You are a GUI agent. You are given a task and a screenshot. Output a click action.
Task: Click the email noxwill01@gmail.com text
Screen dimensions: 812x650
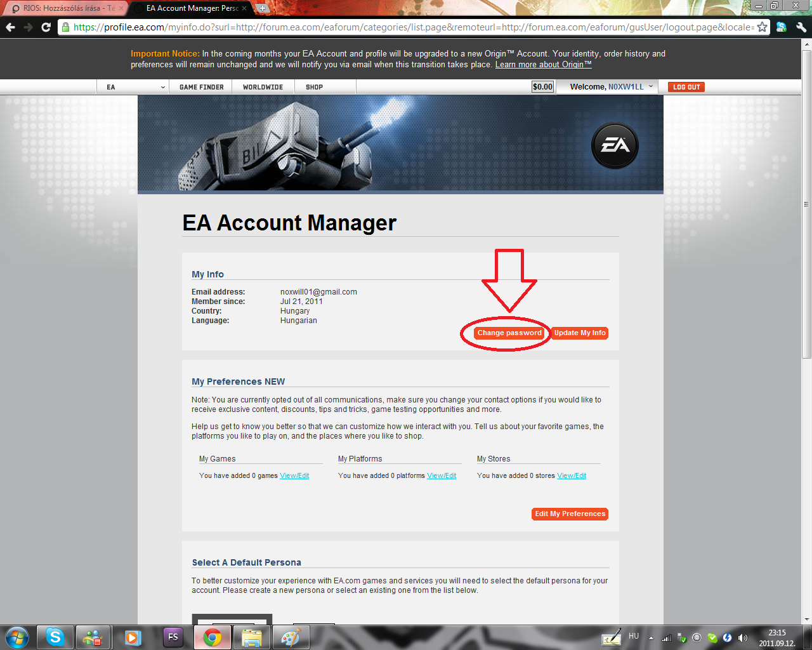[x=318, y=292]
